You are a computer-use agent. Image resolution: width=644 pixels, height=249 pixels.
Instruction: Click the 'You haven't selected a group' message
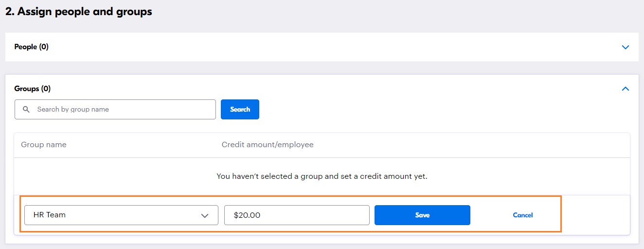click(322, 176)
